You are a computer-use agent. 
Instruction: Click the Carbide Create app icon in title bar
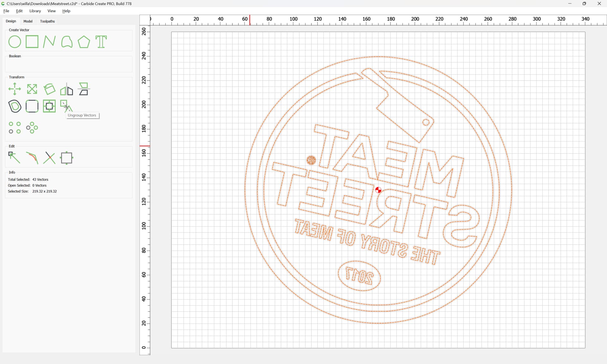tap(3, 3)
